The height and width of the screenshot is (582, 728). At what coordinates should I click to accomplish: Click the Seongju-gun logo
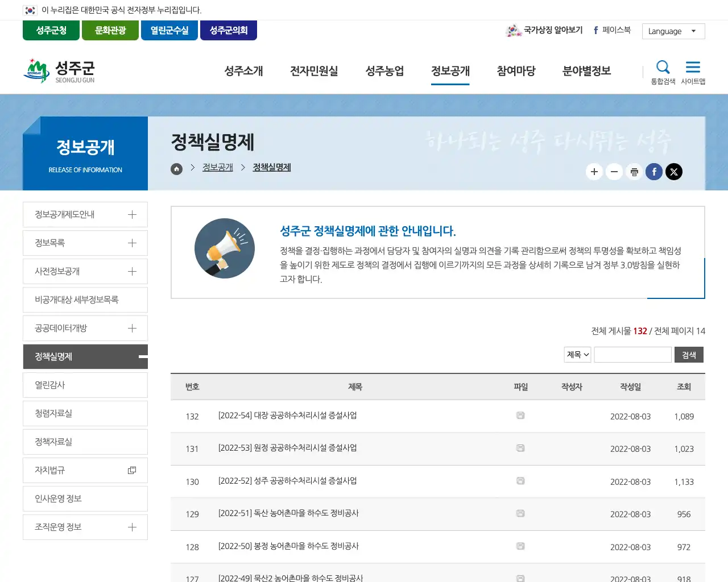coord(59,71)
